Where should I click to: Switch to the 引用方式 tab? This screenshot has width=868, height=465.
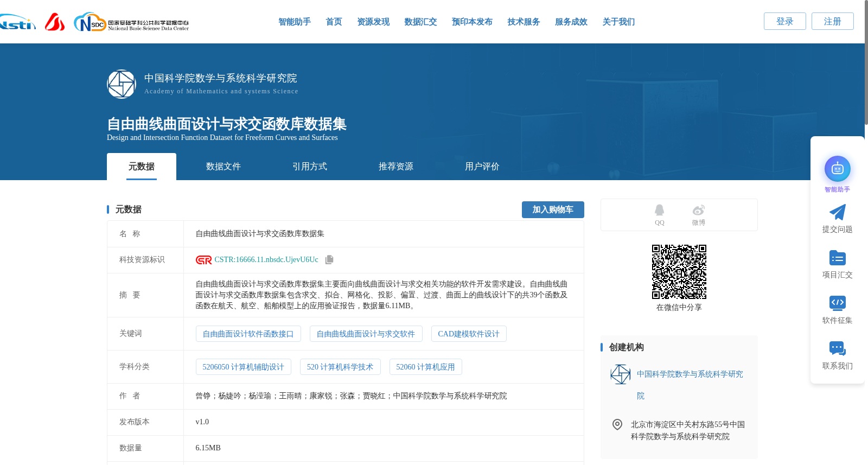[310, 167]
